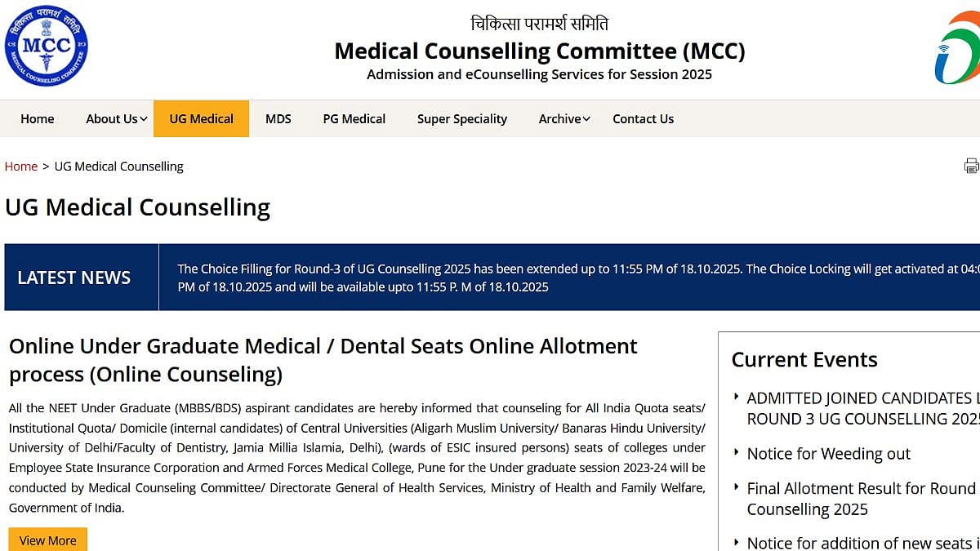Navigate to Contact Us page
The height and width of the screenshot is (551, 980).
pos(643,119)
